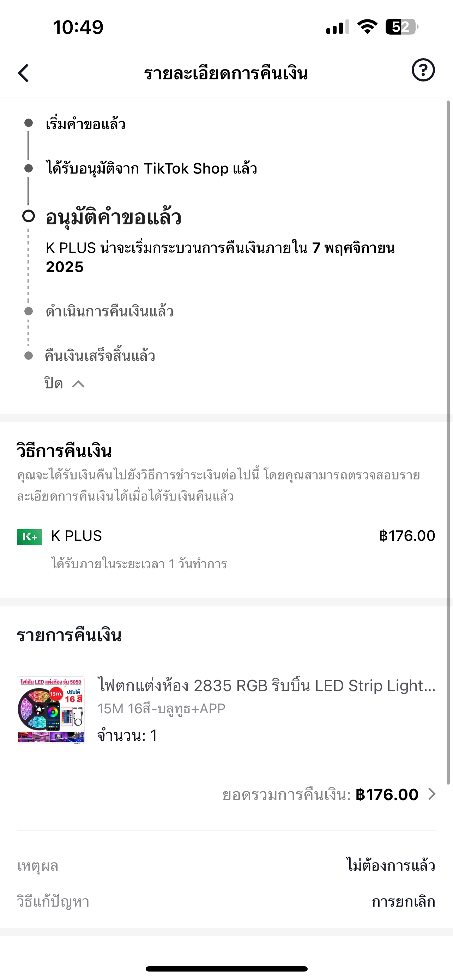Open the help question mark icon

point(423,70)
